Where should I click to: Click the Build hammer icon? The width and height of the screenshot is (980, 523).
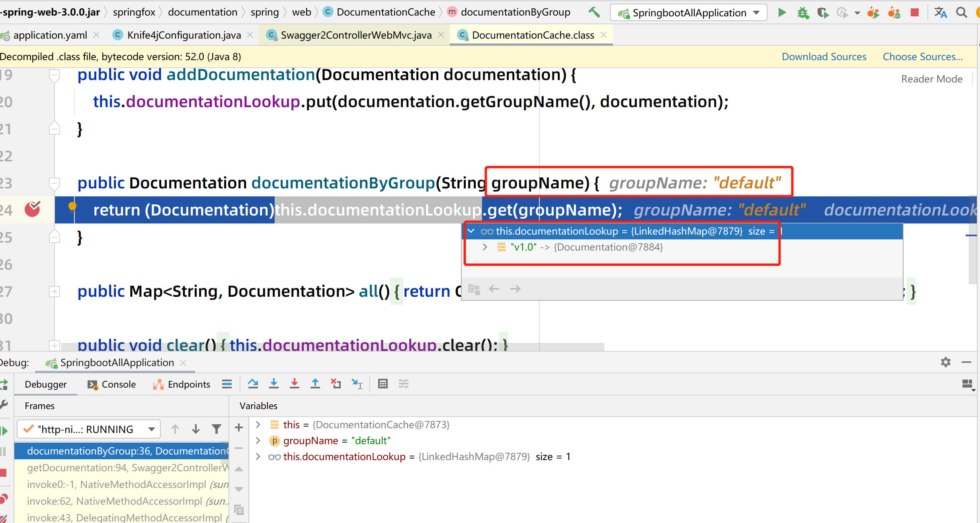pos(594,12)
